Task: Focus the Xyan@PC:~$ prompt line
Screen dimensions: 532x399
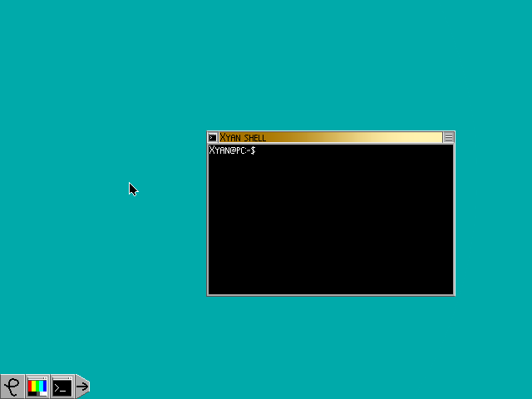Action: (x=232, y=150)
